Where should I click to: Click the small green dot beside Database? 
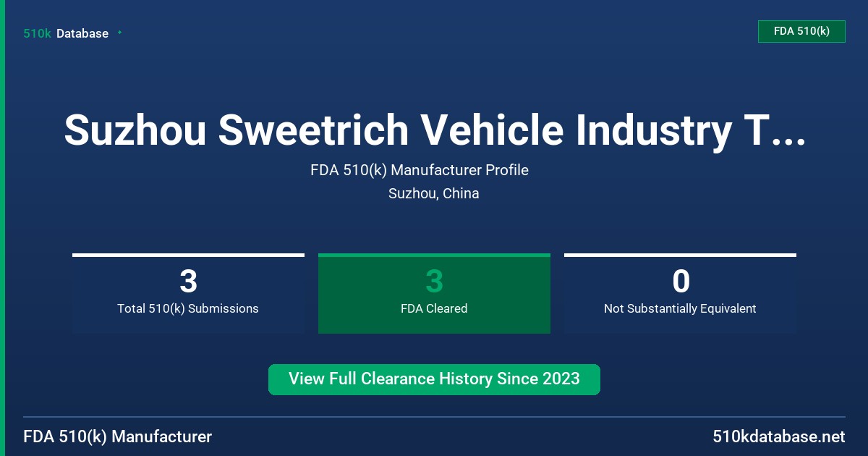(119, 33)
